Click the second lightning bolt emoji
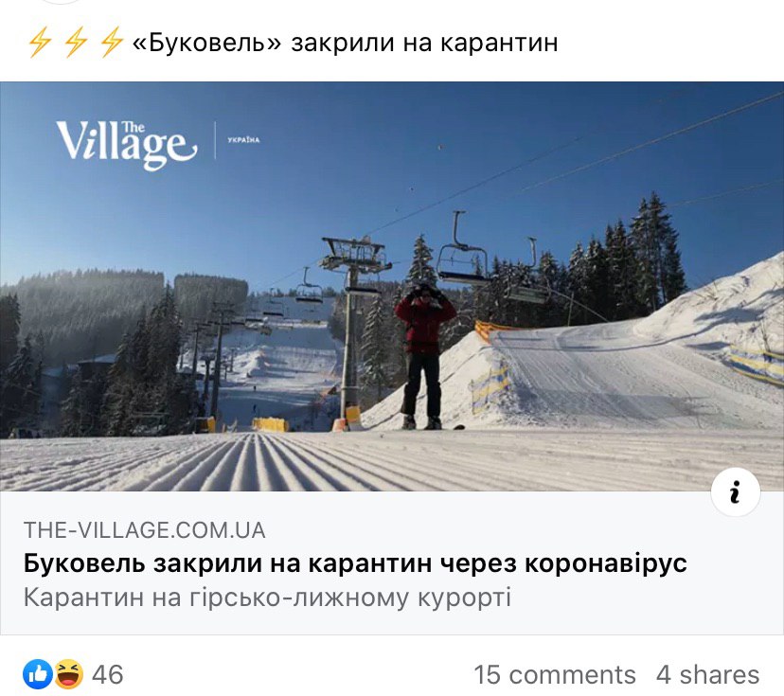The height and width of the screenshot is (696, 784). [76, 42]
